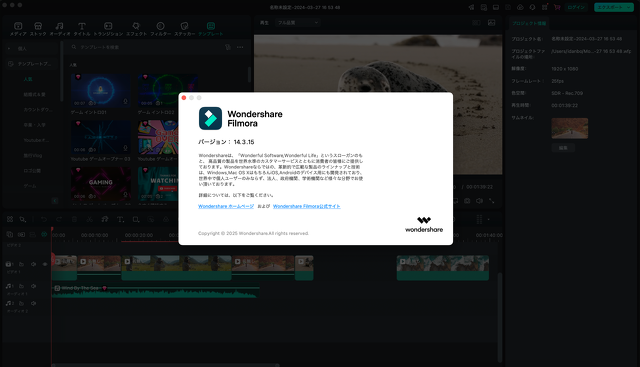
Task: Select the 卒業・入学 category
Action: pos(34,125)
